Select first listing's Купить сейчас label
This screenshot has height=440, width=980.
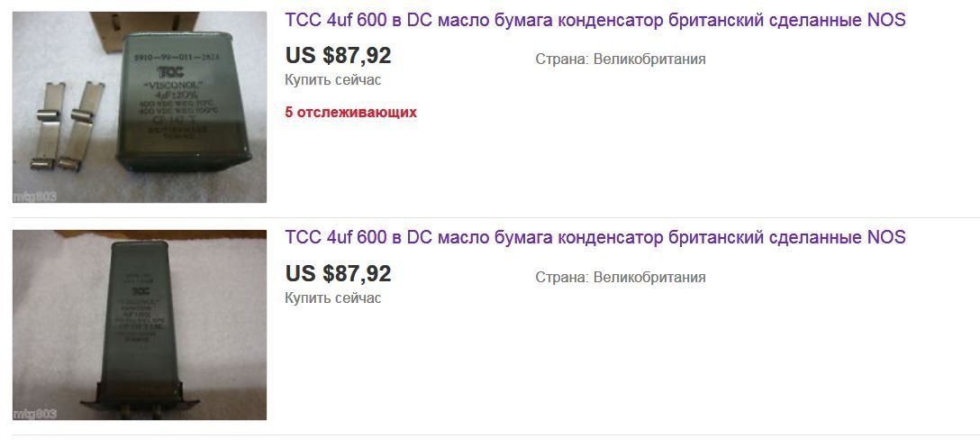332,79
